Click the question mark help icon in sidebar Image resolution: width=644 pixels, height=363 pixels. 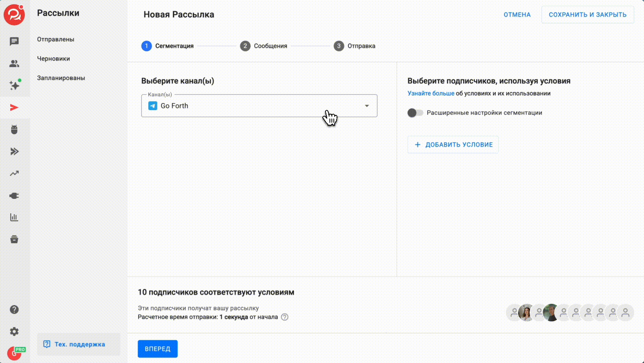(x=14, y=309)
